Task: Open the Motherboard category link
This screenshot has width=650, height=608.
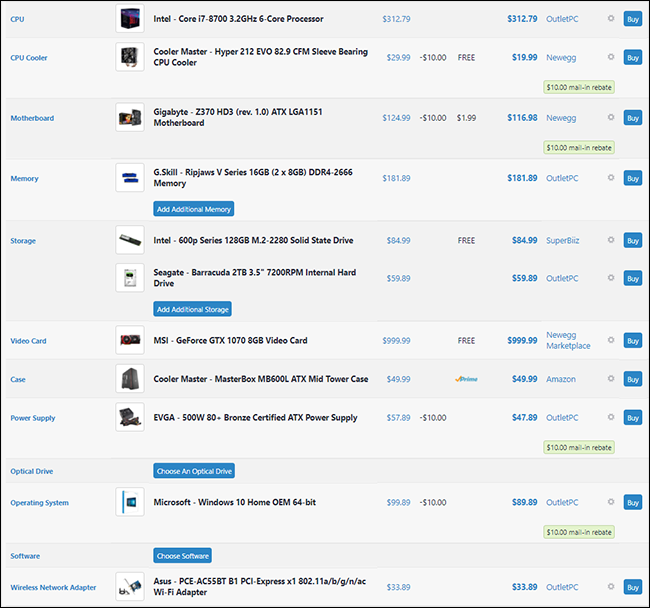Action: pos(32,118)
